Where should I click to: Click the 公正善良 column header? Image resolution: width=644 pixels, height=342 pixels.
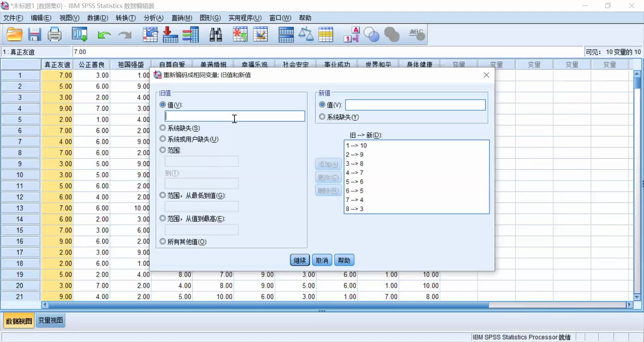pyautogui.click(x=92, y=64)
